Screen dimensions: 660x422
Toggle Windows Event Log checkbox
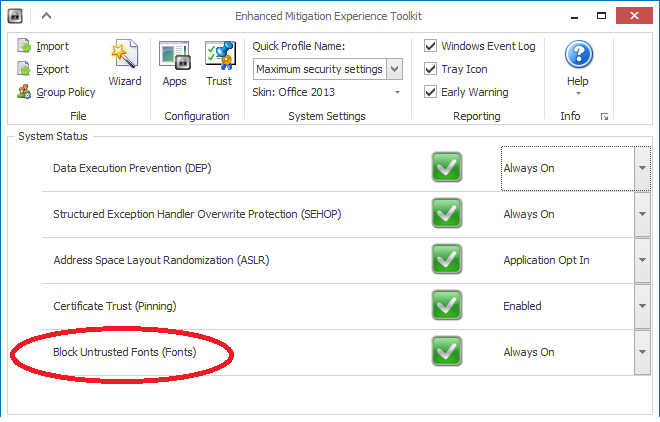click(x=430, y=45)
